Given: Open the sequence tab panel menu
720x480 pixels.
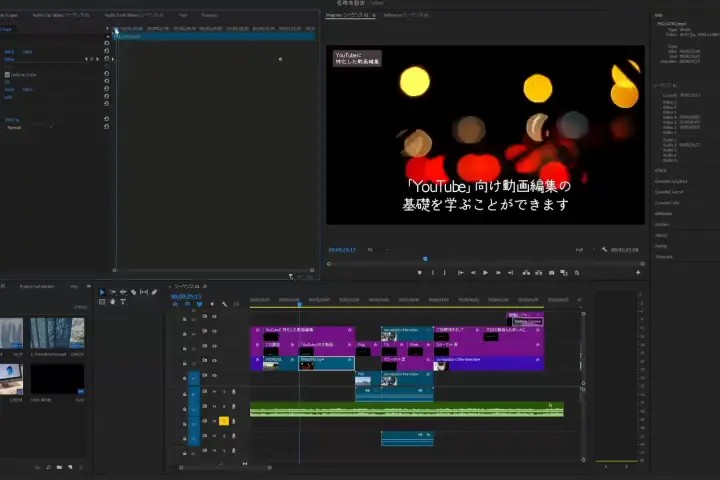Looking at the screenshot, I should [205, 287].
